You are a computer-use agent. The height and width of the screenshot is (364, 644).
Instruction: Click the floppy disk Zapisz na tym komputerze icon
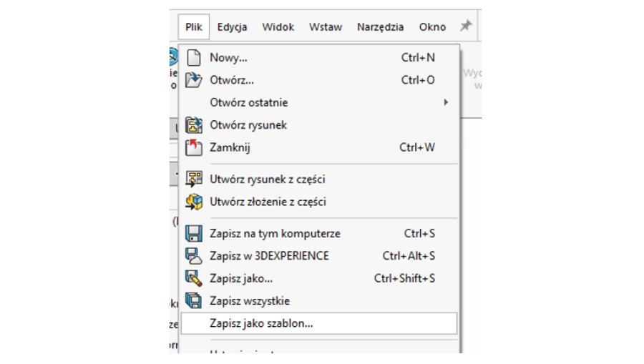pos(193,234)
